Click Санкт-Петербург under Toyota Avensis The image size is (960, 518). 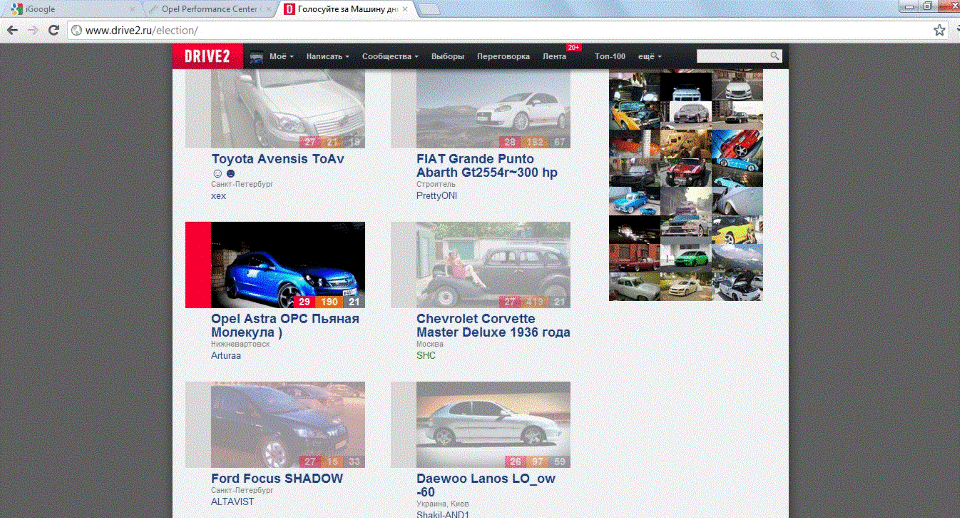click(x=242, y=184)
